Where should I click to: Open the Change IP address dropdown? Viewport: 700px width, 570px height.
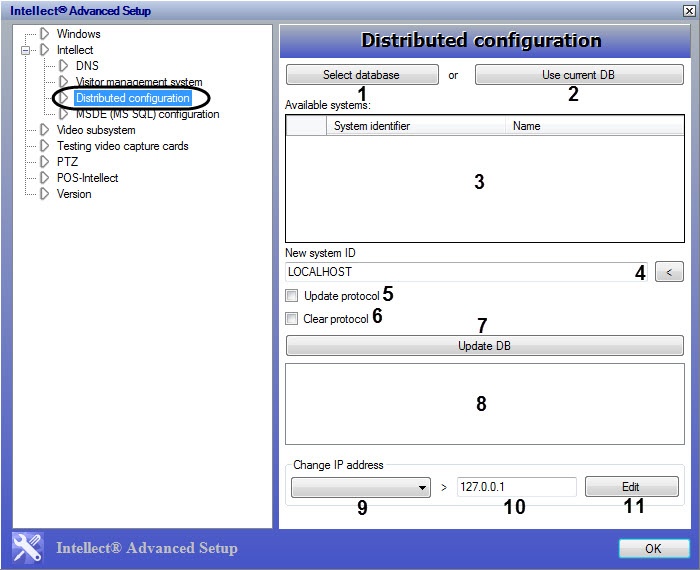point(361,487)
